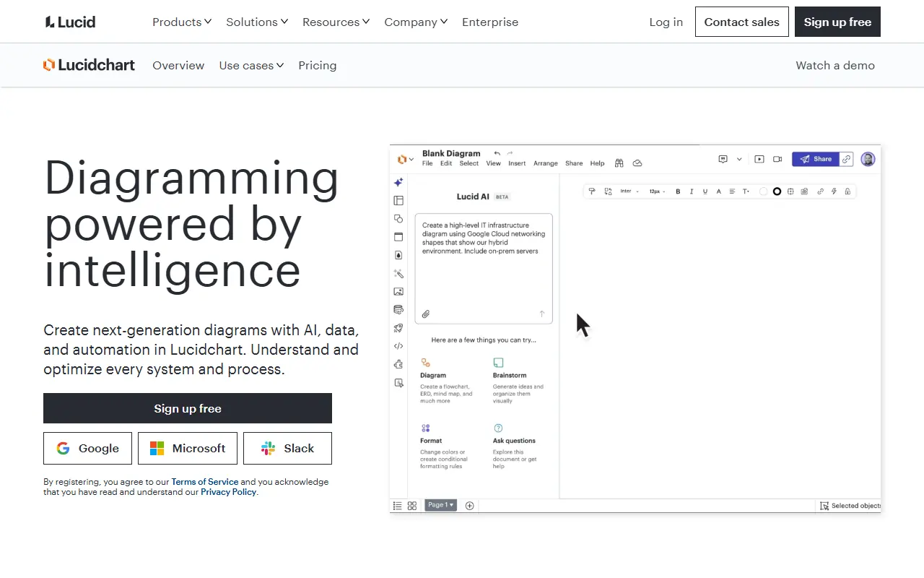Toggle bold formatting in the toolbar
Screen dimensions: 924x578
click(x=678, y=191)
